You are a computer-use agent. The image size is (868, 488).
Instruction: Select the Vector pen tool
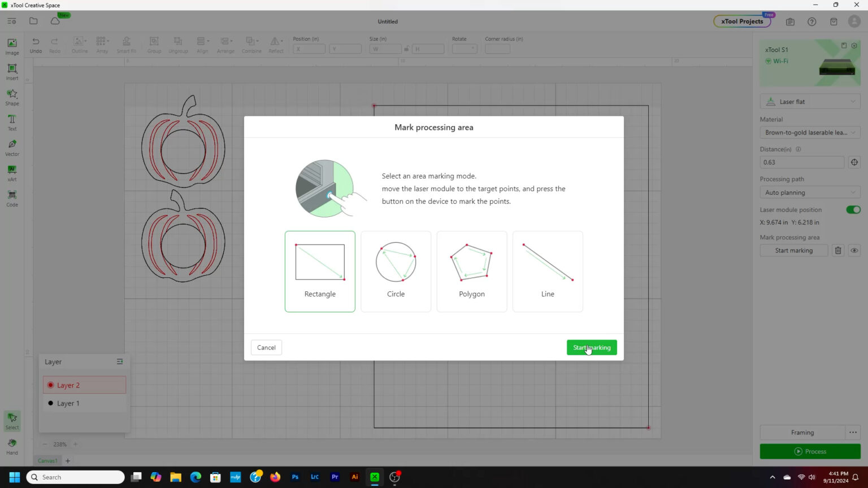[12, 147]
